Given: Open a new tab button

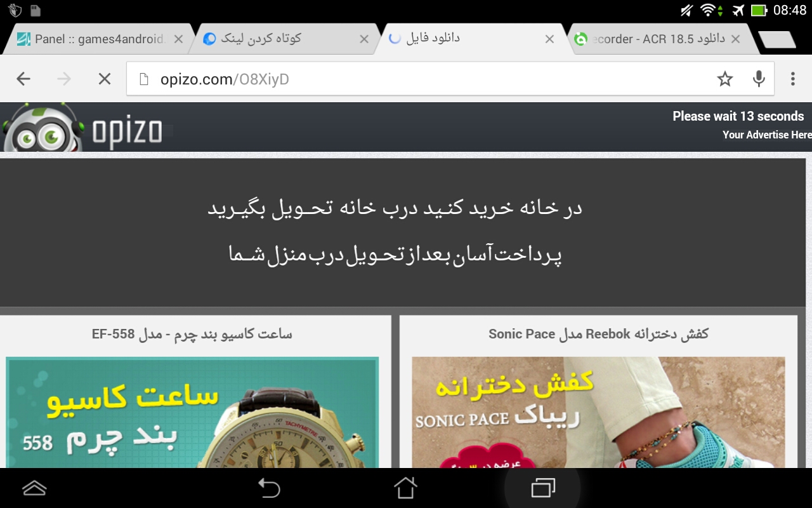Looking at the screenshot, I should [x=777, y=39].
